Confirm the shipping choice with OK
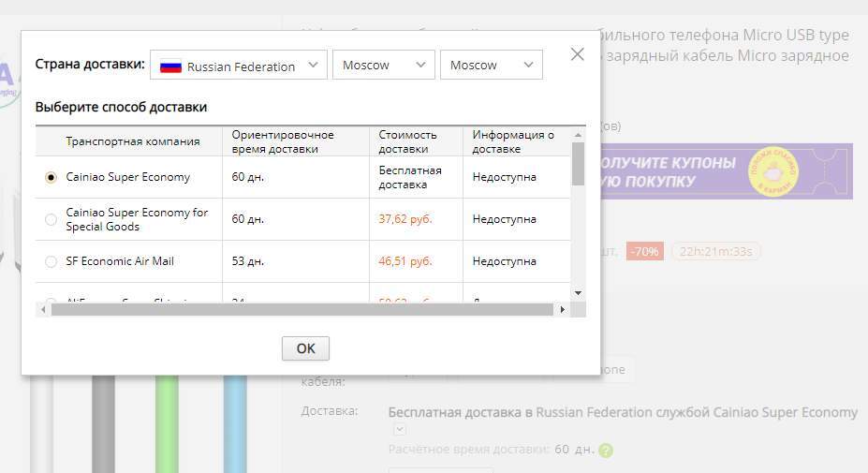The width and height of the screenshot is (868, 473). (x=305, y=348)
